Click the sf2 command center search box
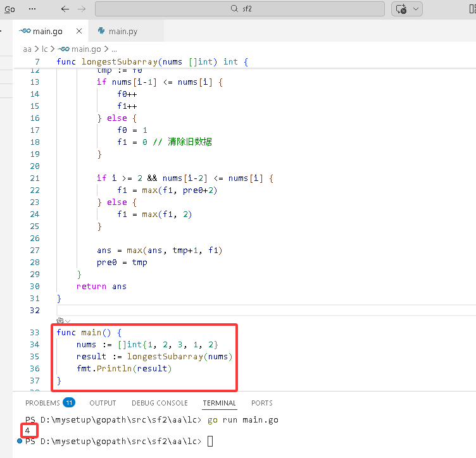The width and height of the screenshot is (476, 458). 240,9
